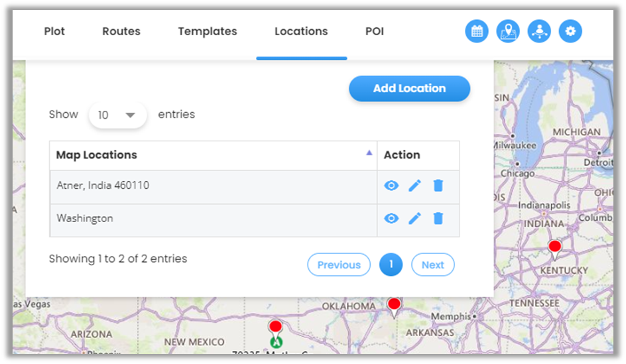
Task: Delete the Washington location entry
Action: click(438, 218)
